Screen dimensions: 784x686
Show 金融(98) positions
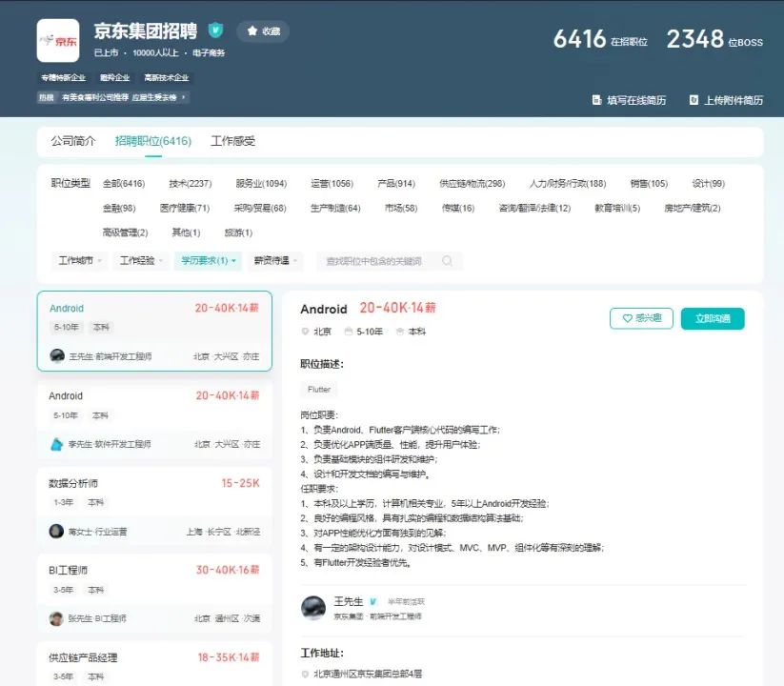click(x=119, y=208)
